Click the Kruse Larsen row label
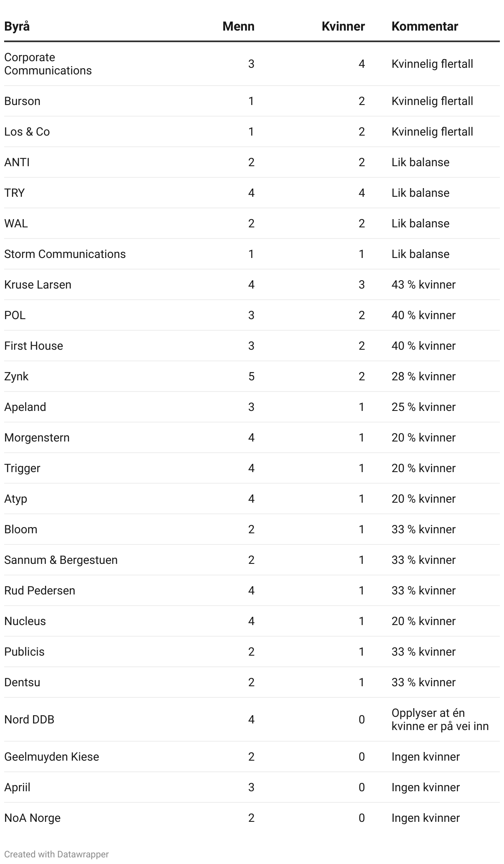Image resolution: width=504 pixels, height=864 pixels. [x=38, y=285]
